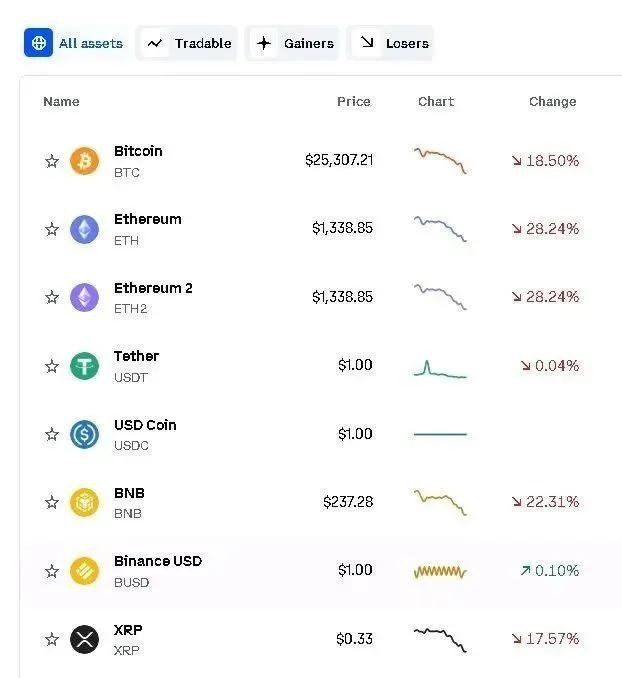Viewport: 622px width, 678px height.
Task: Click the Binance USD coin icon
Action: point(84,571)
